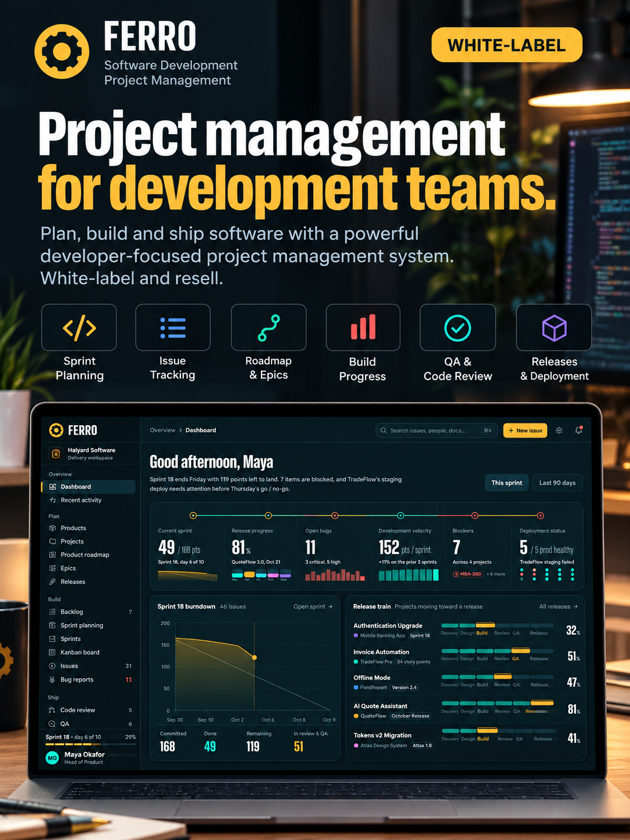Open the Backlog sidebar item

tap(89, 611)
